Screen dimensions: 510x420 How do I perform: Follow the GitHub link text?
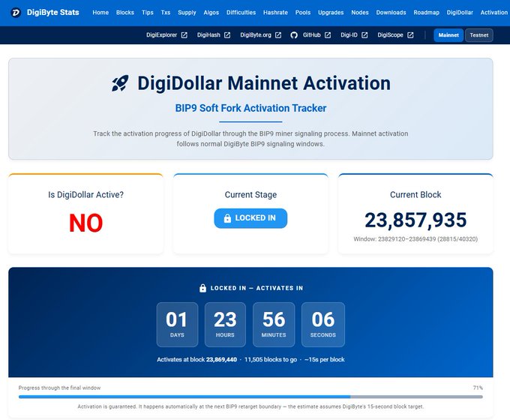coord(311,35)
